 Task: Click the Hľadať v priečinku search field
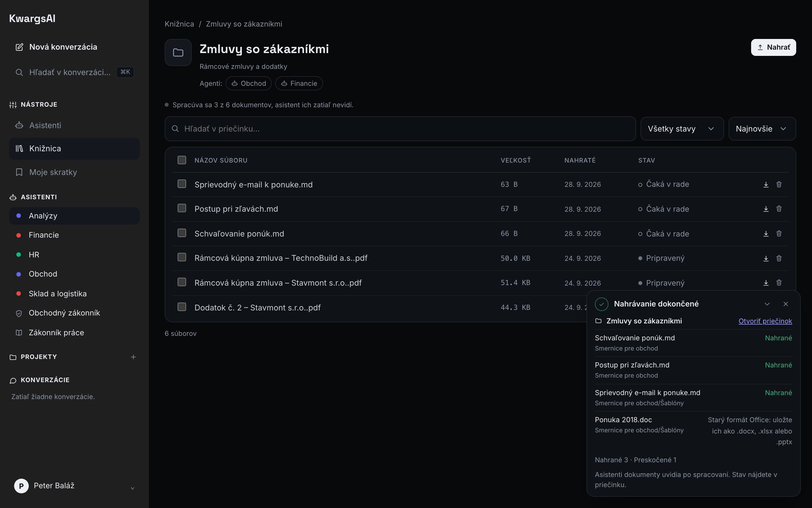click(400, 129)
